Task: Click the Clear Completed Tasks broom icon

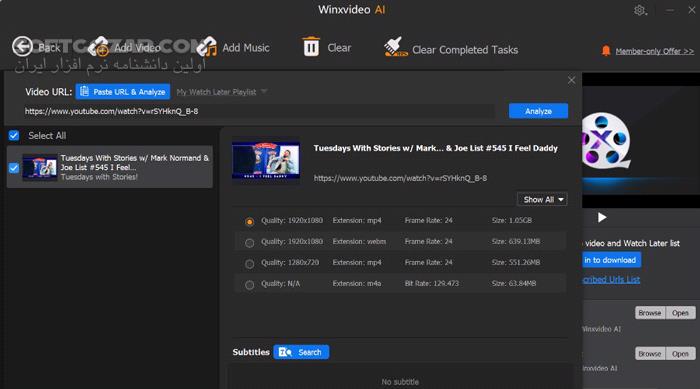Action: [x=395, y=47]
